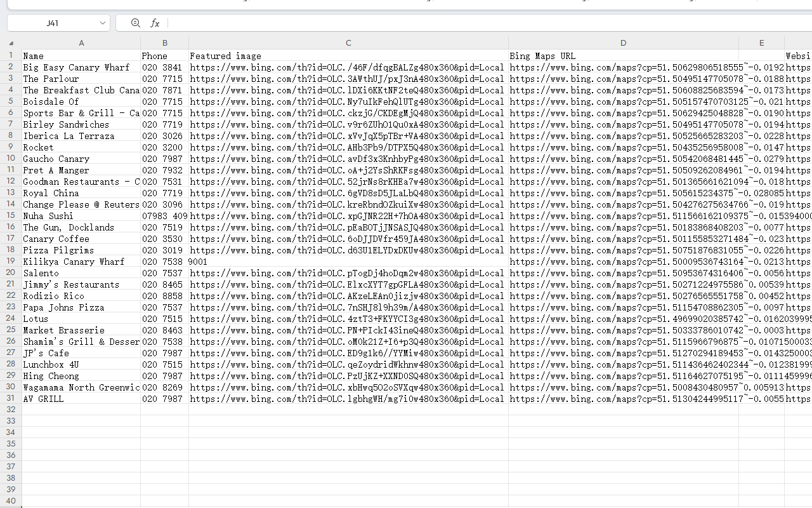Select the "Jimmy's Restaurants" cell
812x508 pixels.
[x=81, y=284]
